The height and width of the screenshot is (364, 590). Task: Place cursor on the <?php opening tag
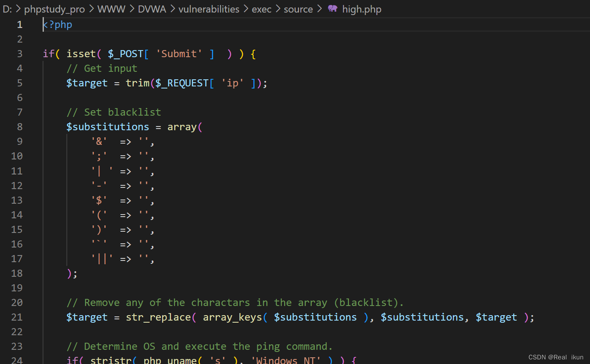point(58,25)
